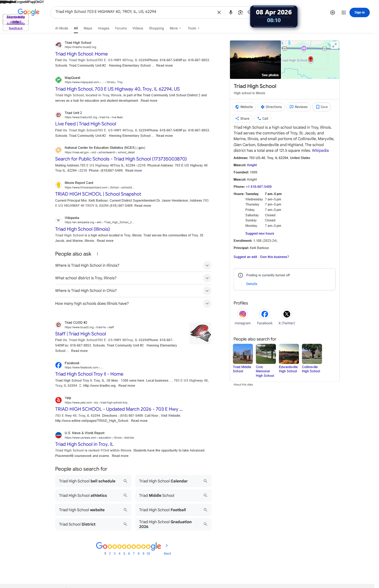Open search by image camera icon
The height and width of the screenshot is (588, 379).
pyautogui.click(x=240, y=12)
